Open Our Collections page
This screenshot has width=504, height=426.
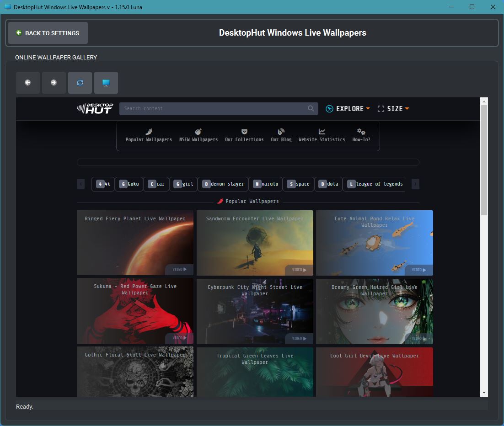tap(244, 135)
